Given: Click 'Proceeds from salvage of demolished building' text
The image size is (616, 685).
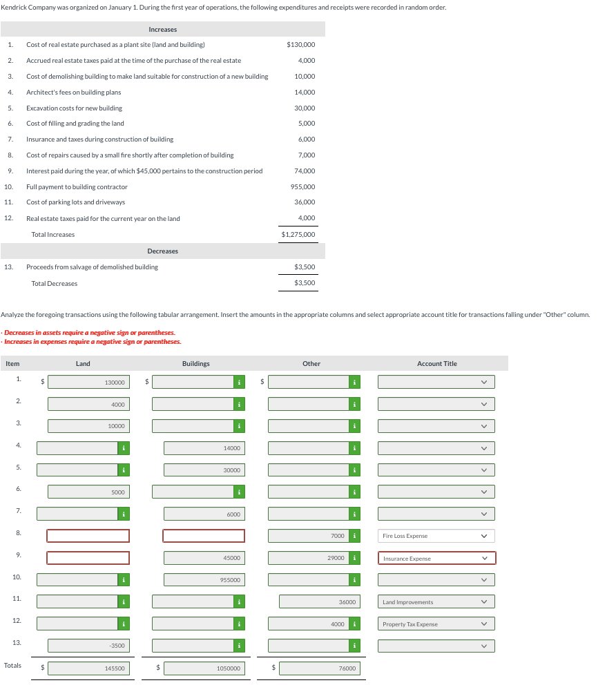Looking at the screenshot, I should (x=92, y=267).
